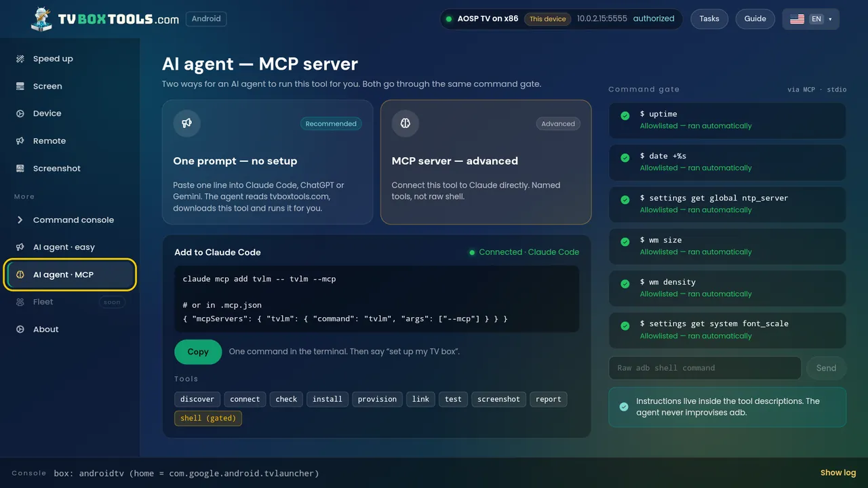
Task: Click the Screenshot sidebar icon
Action: 20,168
